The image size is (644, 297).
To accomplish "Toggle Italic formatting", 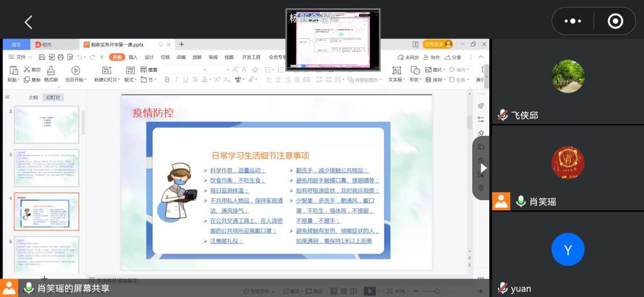I will [177, 80].
